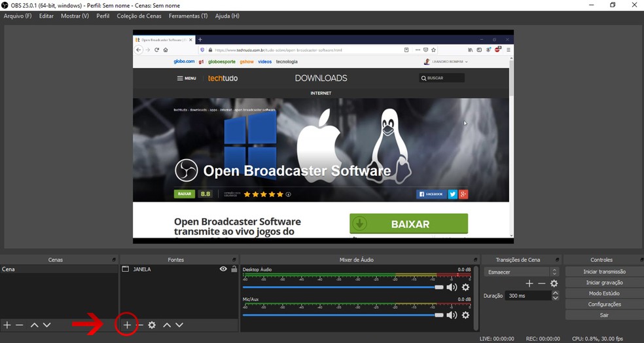Open the Editar menu
The height and width of the screenshot is (343, 644).
click(46, 16)
